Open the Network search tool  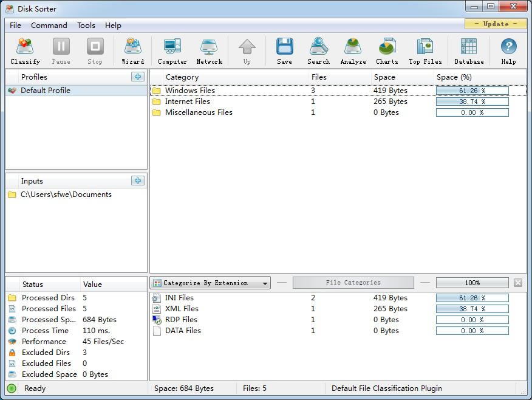click(210, 51)
